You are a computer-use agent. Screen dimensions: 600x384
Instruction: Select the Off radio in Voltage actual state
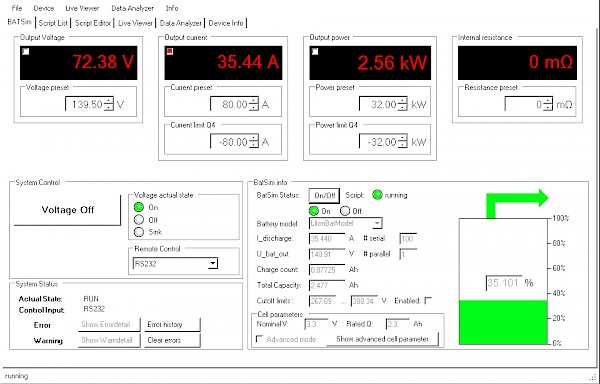(139, 220)
